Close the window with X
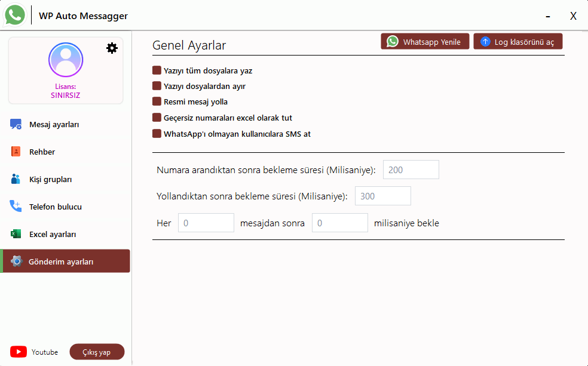Image resolution: width=588 pixels, height=366 pixels. (573, 16)
